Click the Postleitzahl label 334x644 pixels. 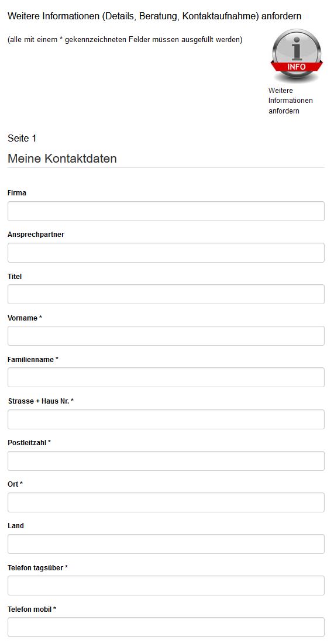coord(29,442)
